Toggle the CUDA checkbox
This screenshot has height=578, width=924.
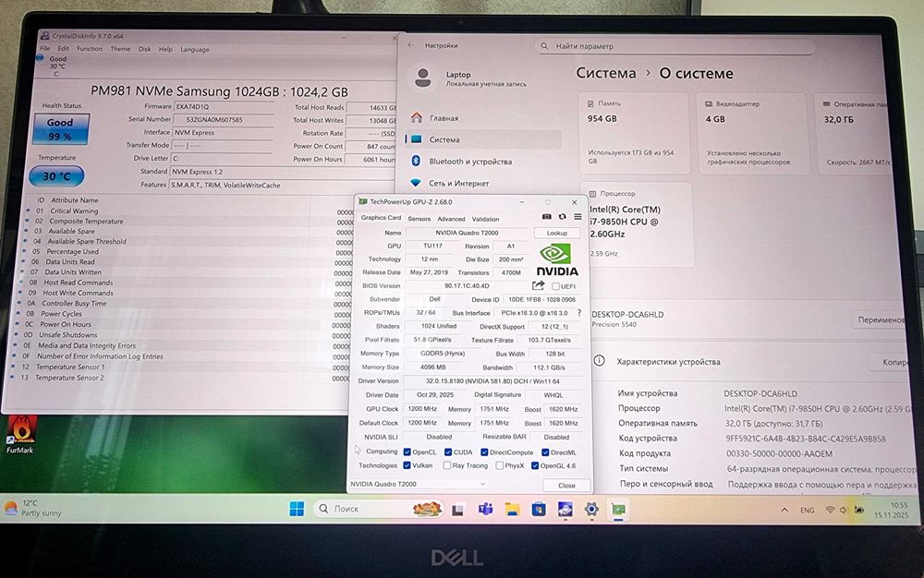pyautogui.click(x=448, y=452)
